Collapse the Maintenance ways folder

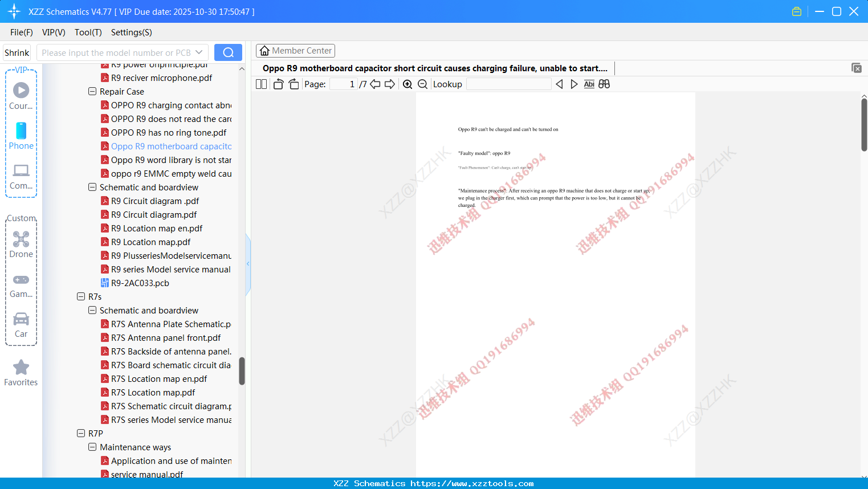(92, 447)
